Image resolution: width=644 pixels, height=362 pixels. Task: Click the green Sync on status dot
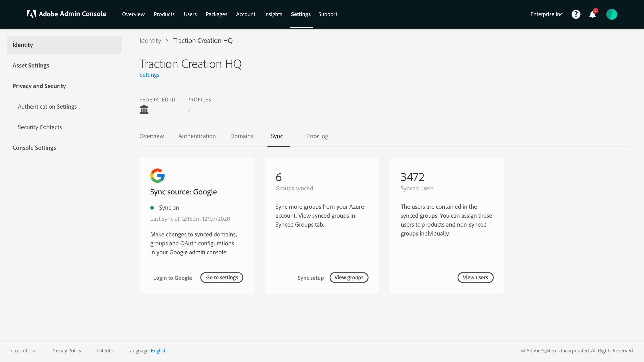point(152,208)
